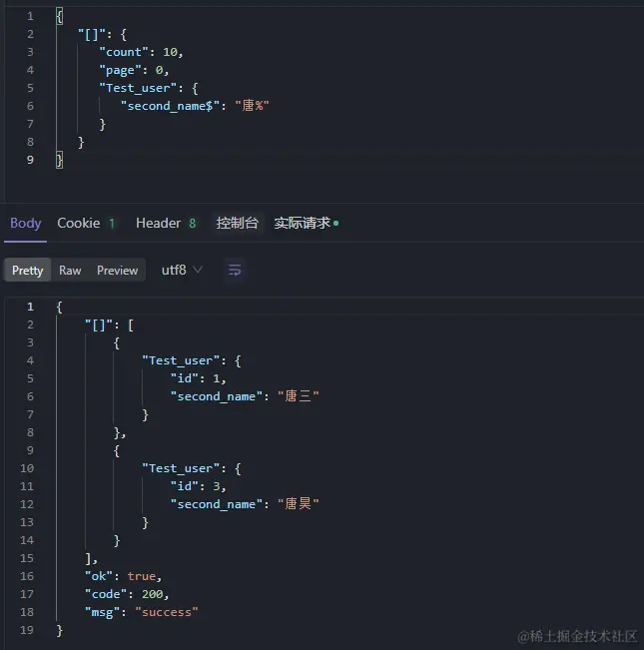
Task: Click "second_name" key on response line 12
Action: (217, 504)
